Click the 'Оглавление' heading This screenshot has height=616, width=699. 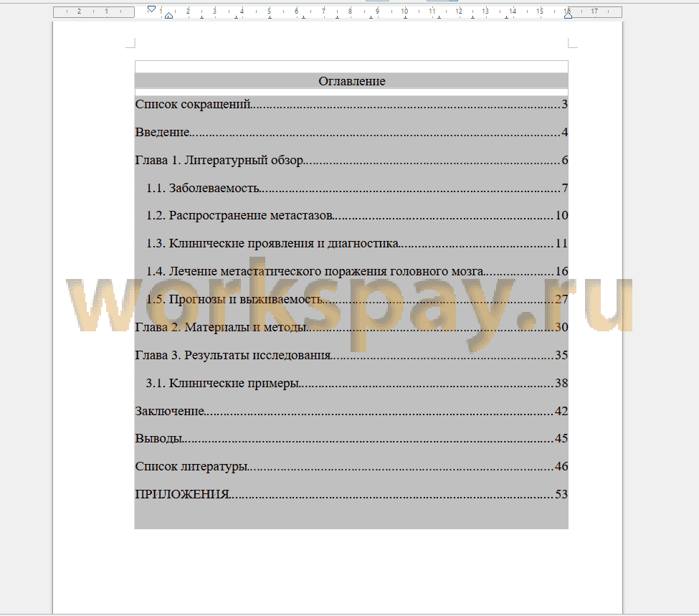(352, 81)
